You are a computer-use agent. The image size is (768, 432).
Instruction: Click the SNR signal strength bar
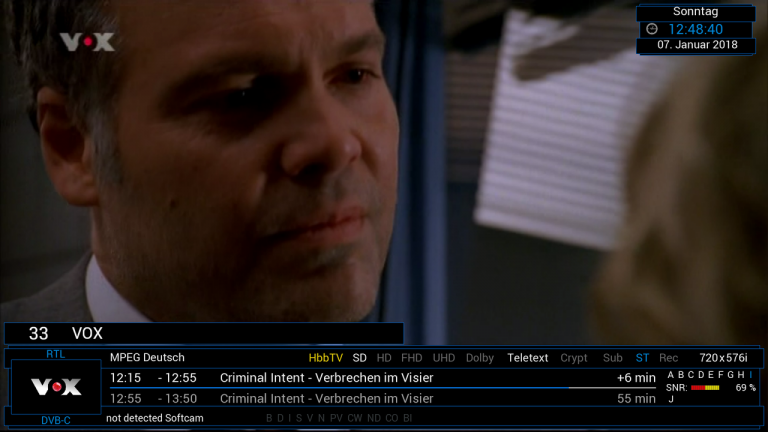coord(705,388)
